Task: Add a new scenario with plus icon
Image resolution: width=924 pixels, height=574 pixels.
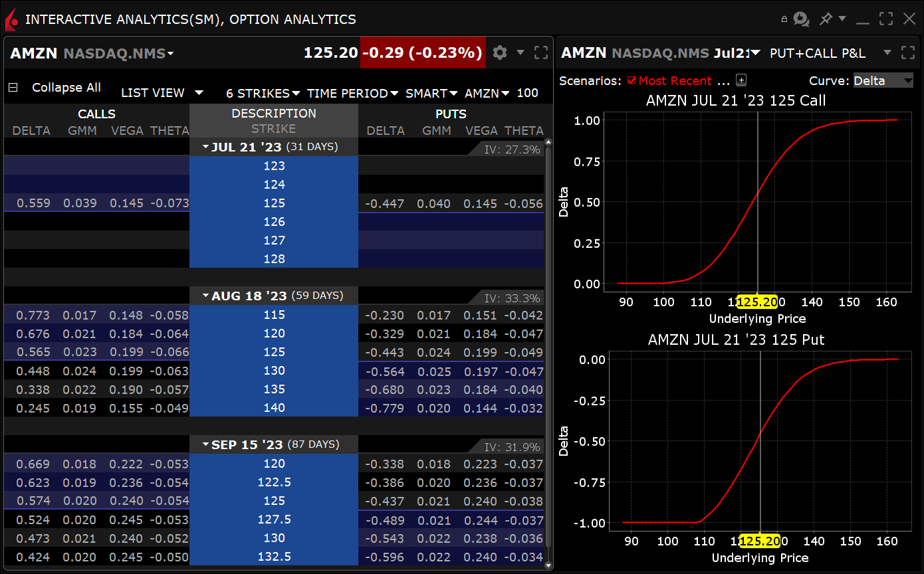Action: click(742, 80)
